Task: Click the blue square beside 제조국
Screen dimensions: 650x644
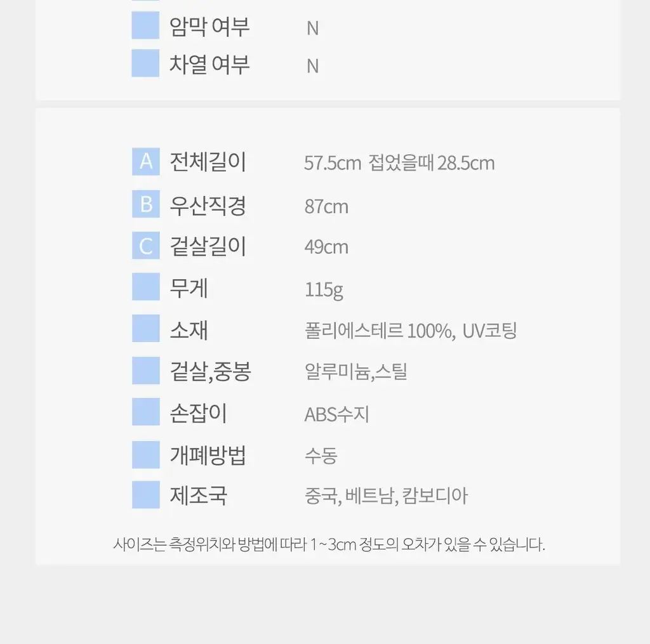Action: pos(146,494)
